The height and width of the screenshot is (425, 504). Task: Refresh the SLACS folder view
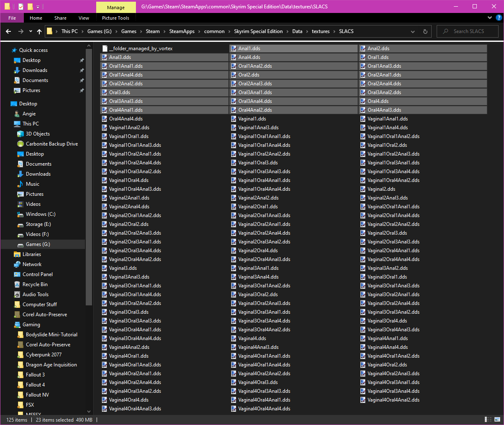tap(425, 31)
